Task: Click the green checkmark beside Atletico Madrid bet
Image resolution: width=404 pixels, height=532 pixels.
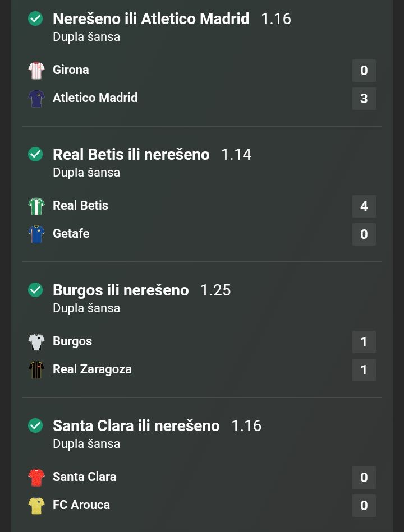Action: (35, 19)
